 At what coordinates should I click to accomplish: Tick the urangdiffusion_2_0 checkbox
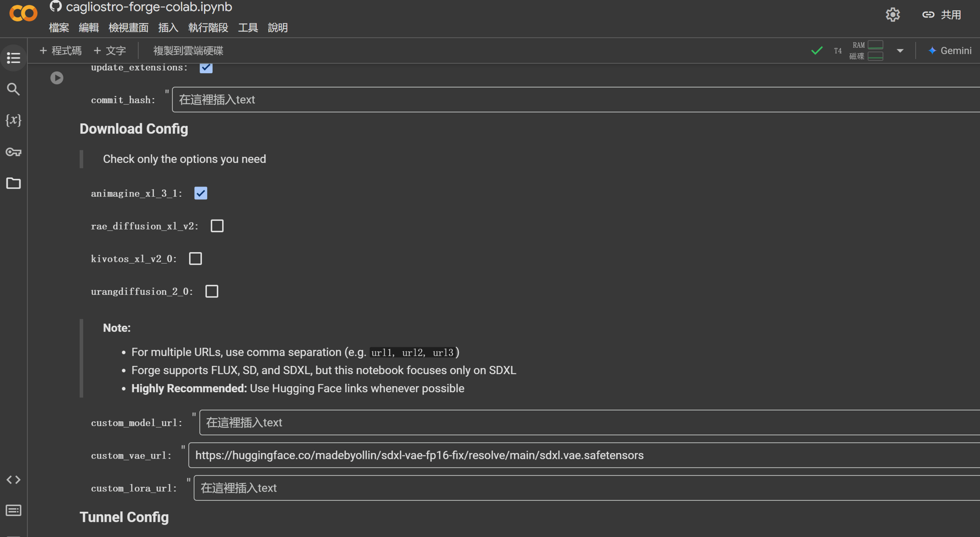click(x=212, y=291)
